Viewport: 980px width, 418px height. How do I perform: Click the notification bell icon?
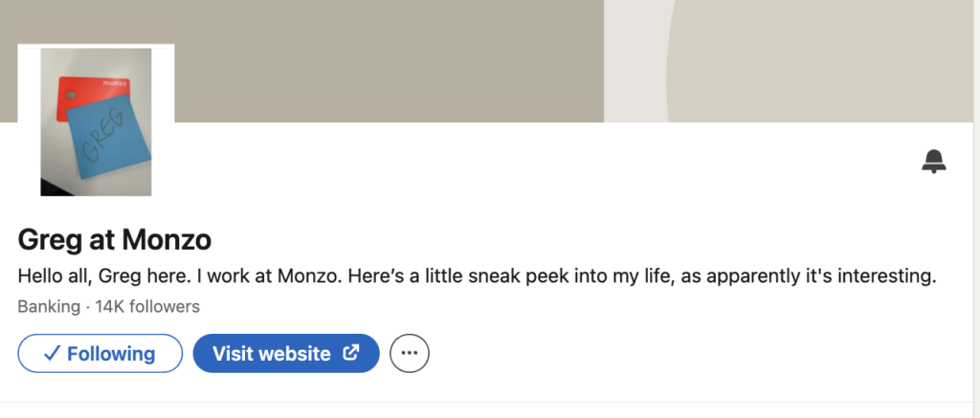934,162
